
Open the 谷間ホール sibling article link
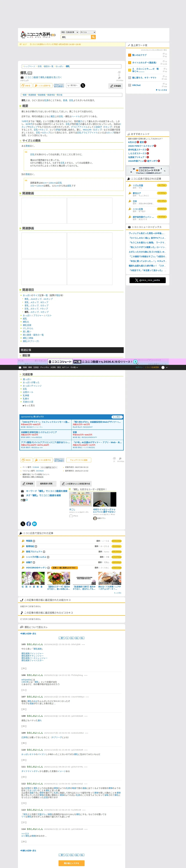28,392
